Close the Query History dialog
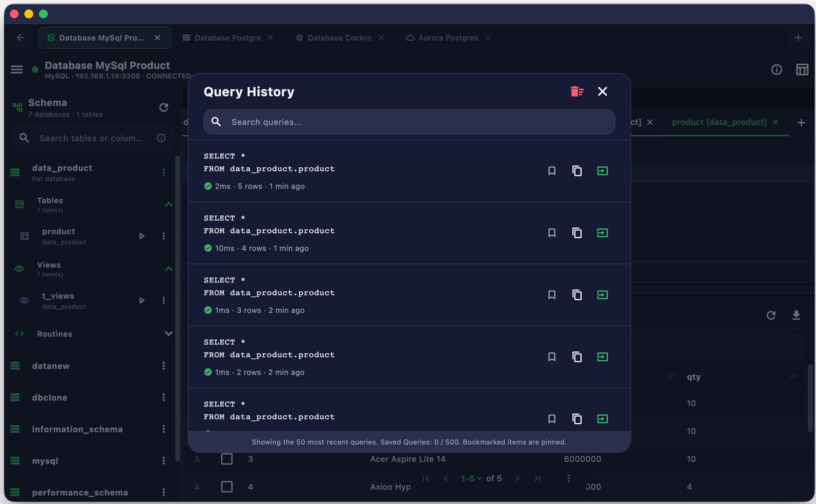 pos(602,91)
